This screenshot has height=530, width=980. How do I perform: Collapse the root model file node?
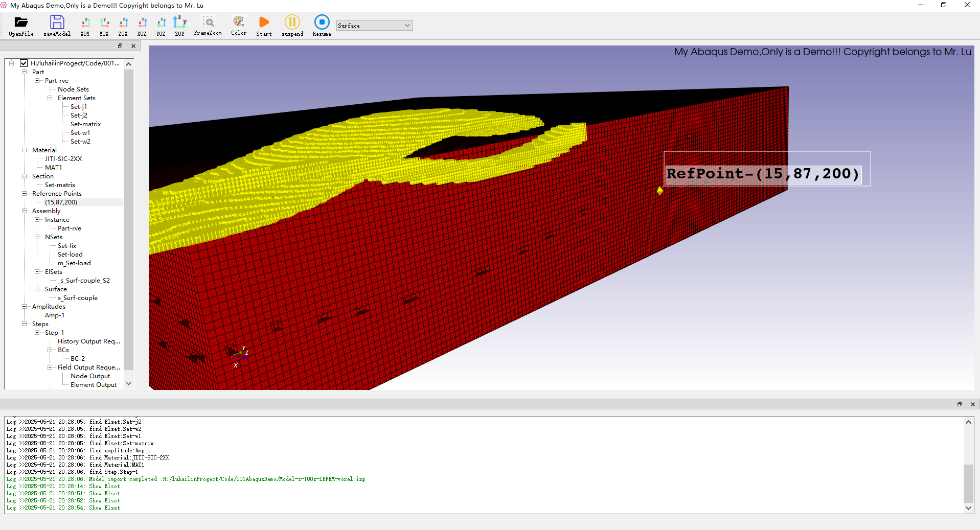click(11, 63)
